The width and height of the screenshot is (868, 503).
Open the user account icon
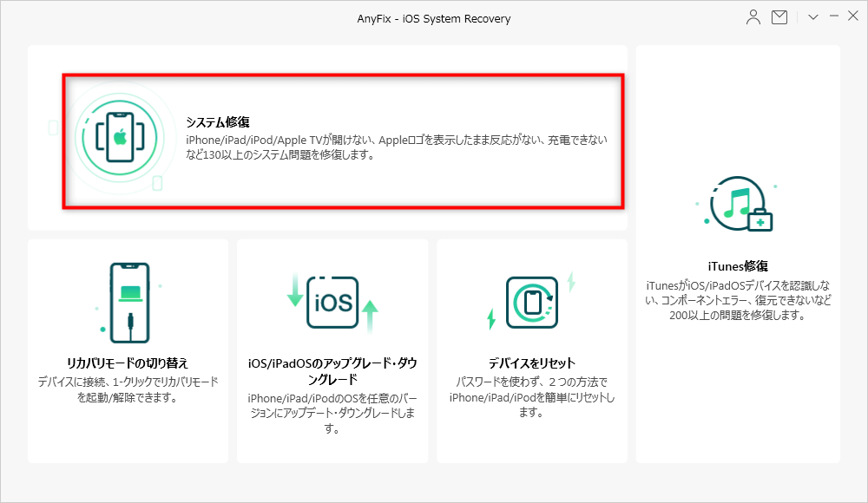tap(753, 17)
